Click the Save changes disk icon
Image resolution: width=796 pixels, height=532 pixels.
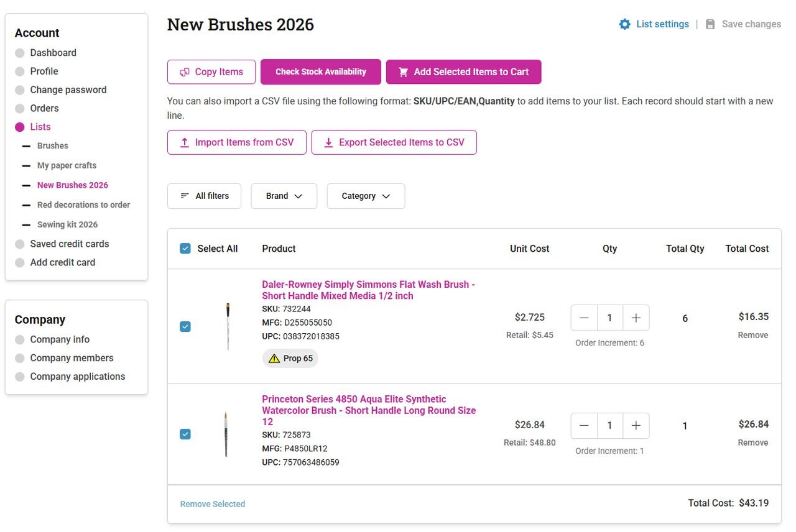[710, 24]
